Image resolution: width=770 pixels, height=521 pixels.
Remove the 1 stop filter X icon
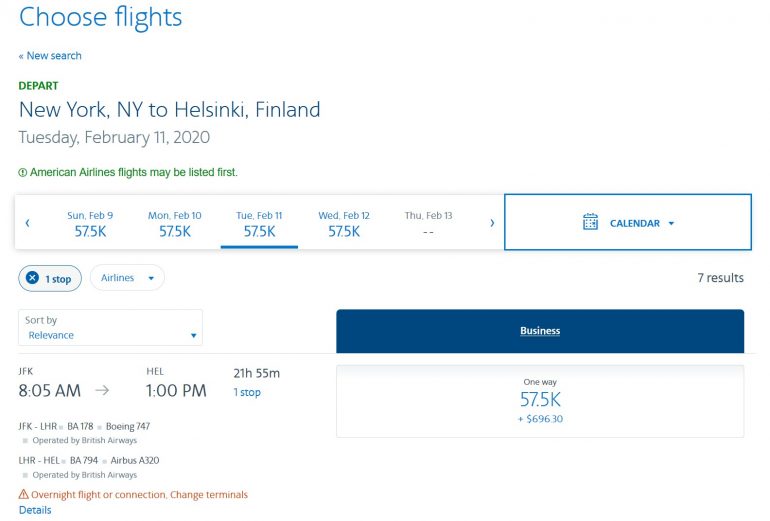click(32, 278)
